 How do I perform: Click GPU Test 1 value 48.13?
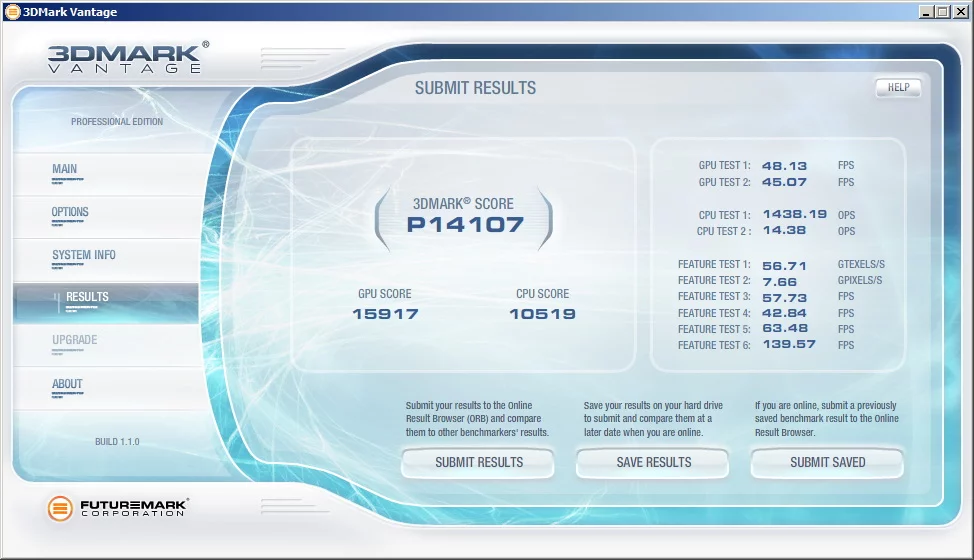pyautogui.click(x=785, y=166)
